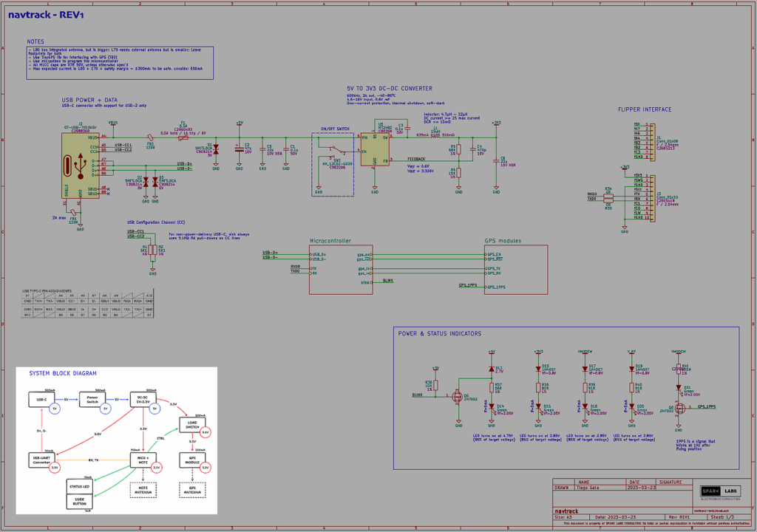Select the 1PPS explanation note text
The height and width of the screenshot is (532, 757).
696,445
